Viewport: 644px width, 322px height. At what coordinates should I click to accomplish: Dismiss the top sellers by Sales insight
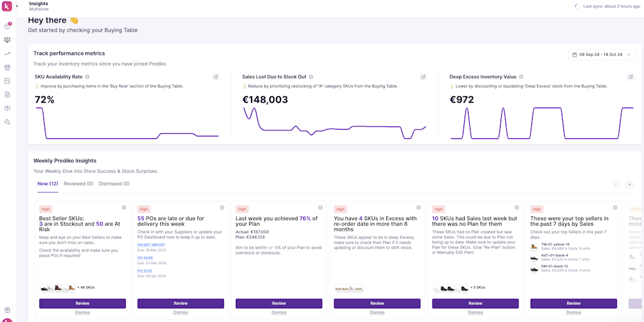[x=574, y=312]
